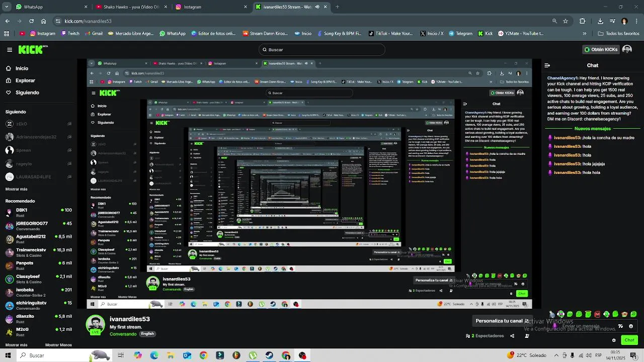This screenshot has width=644, height=362.
Task: Open the Telegram bookmark
Action: point(460,34)
